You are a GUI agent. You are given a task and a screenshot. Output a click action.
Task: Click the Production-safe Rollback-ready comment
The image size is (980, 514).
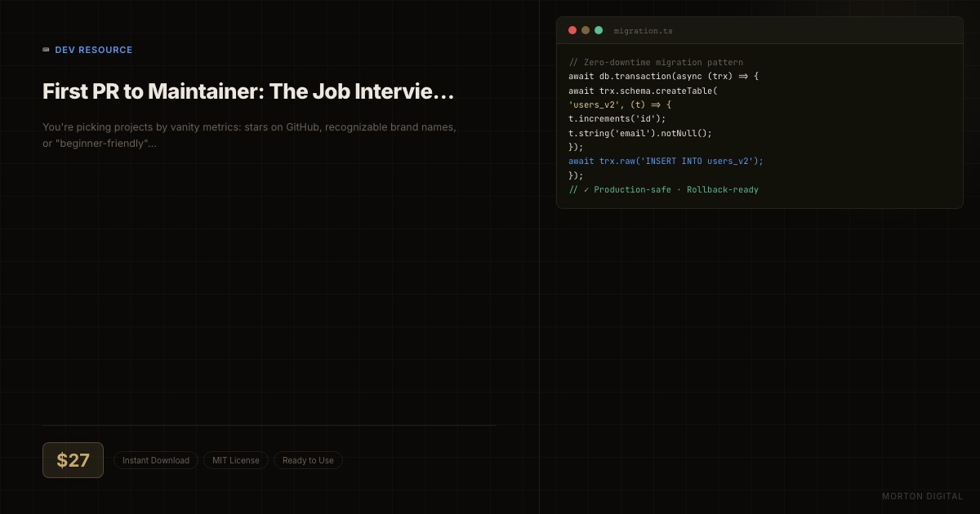coord(664,189)
